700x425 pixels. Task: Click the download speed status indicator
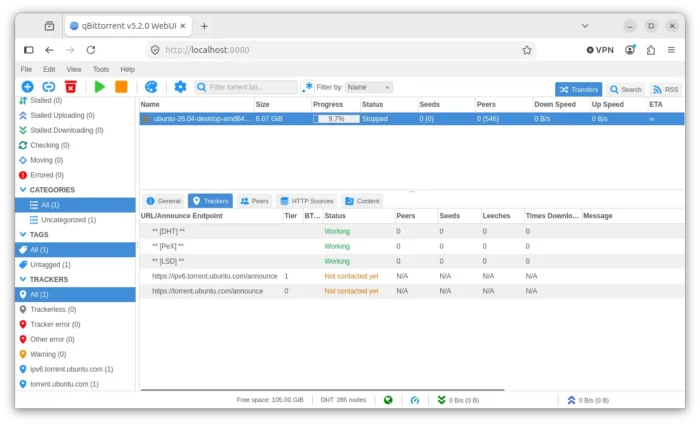click(458, 400)
